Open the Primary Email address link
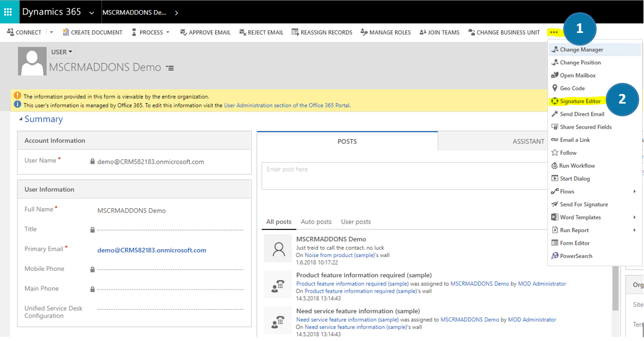644x341 pixels. [x=152, y=250]
